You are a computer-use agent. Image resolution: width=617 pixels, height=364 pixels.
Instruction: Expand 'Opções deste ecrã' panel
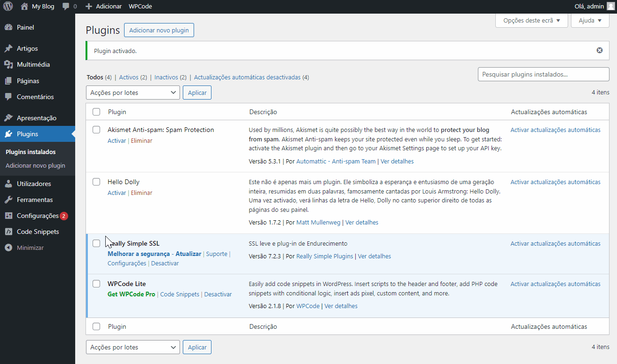(x=532, y=21)
